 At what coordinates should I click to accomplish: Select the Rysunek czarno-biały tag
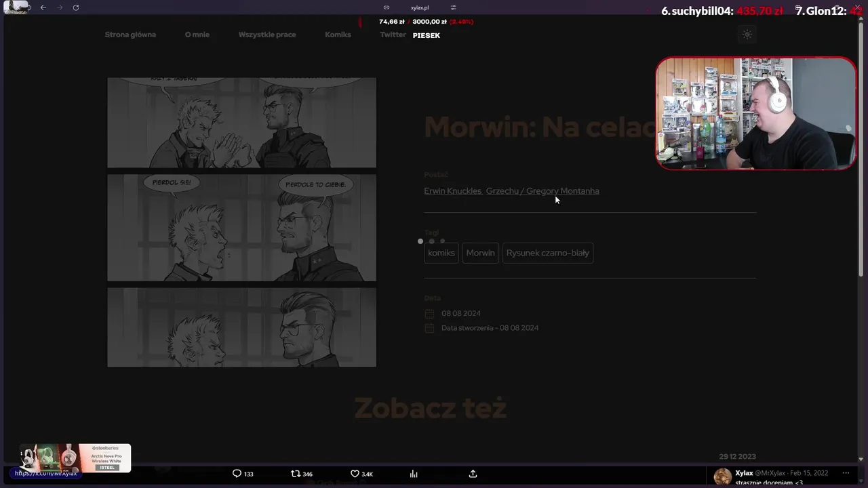coord(548,253)
